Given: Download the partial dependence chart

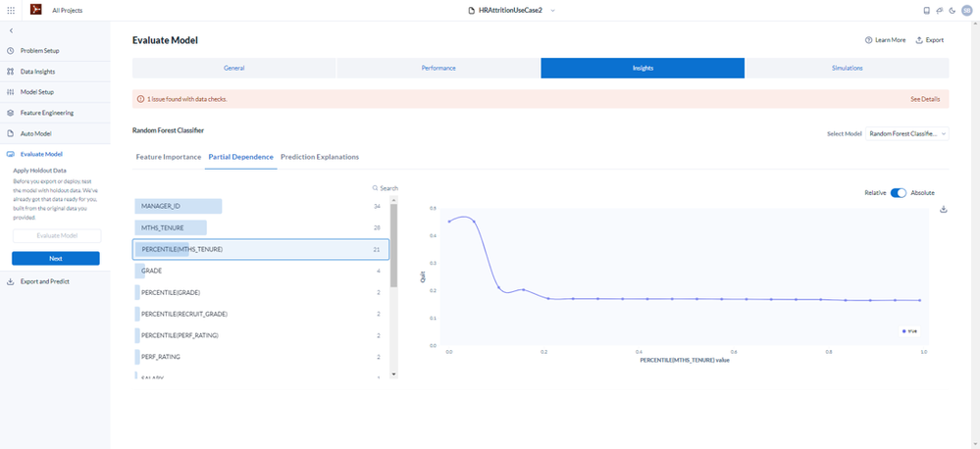Looking at the screenshot, I should coord(944,209).
